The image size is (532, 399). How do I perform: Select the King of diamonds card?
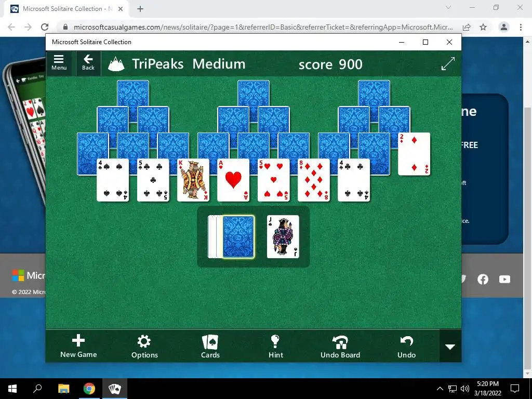pyautogui.click(x=193, y=180)
